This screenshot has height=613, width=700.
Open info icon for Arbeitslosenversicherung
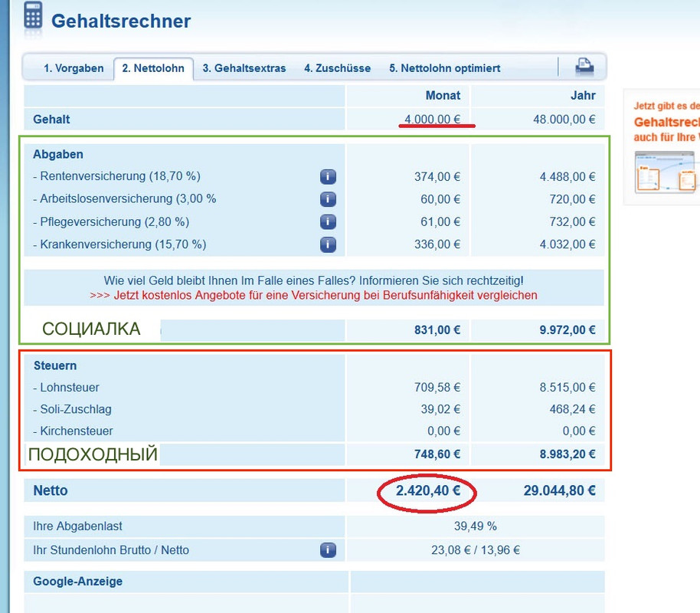[328, 198]
